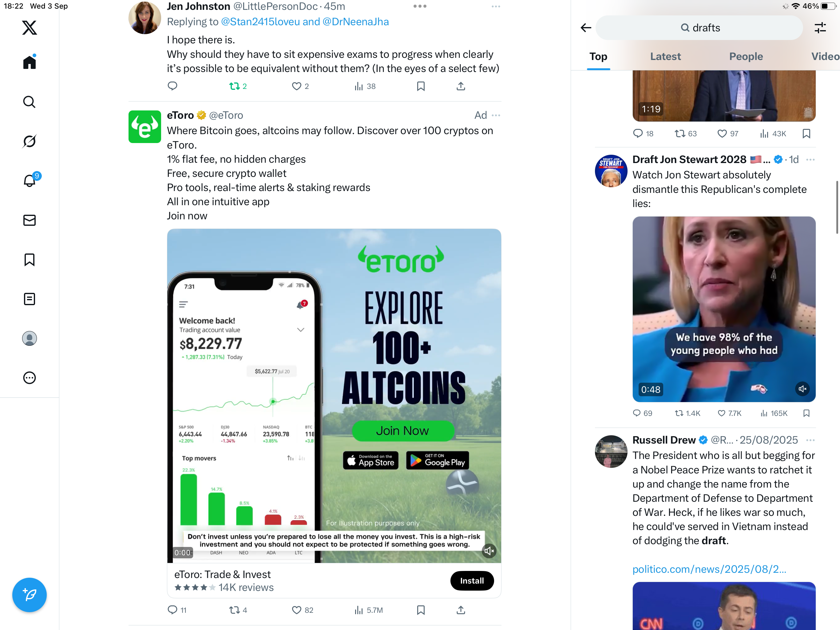Open Lists icon in sidebar
The image size is (840, 630).
point(29,299)
